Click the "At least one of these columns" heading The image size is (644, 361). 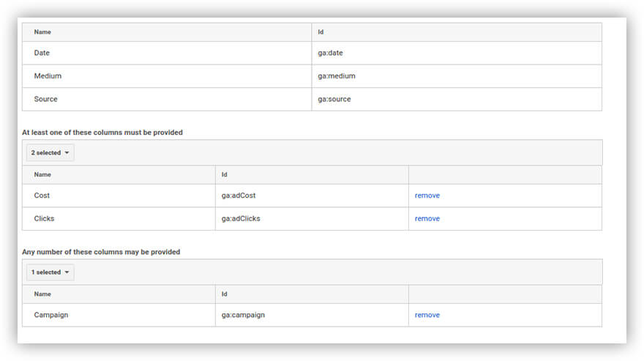[102, 133]
